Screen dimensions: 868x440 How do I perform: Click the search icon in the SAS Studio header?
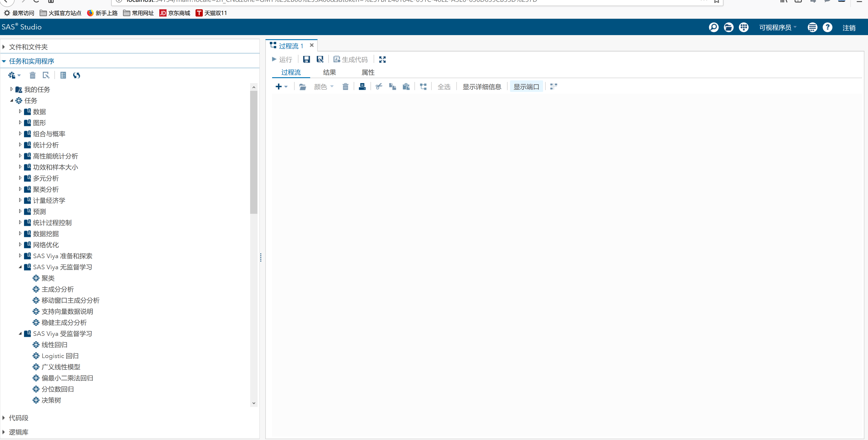tap(713, 27)
